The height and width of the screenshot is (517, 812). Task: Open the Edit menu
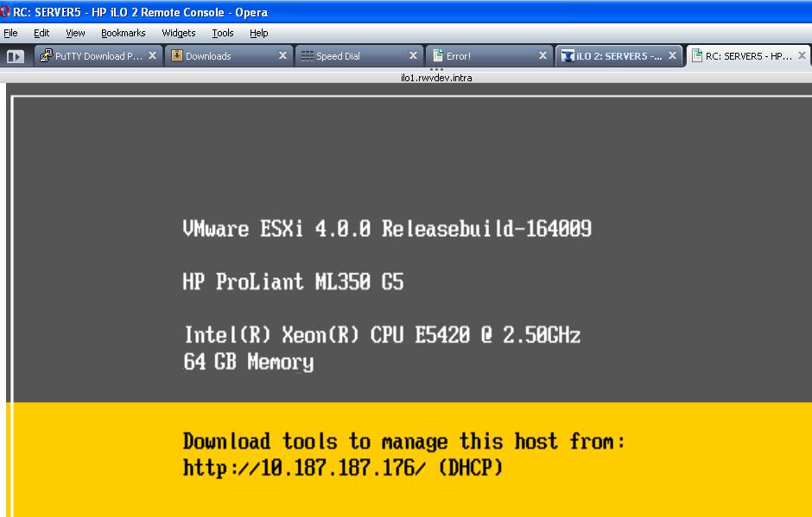[x=41, y=33]
